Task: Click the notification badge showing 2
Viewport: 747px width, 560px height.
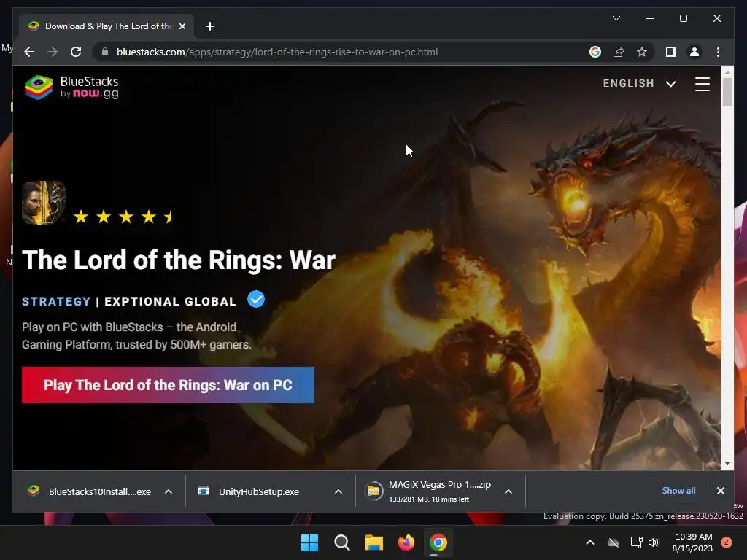Action: tap(727, 542)
